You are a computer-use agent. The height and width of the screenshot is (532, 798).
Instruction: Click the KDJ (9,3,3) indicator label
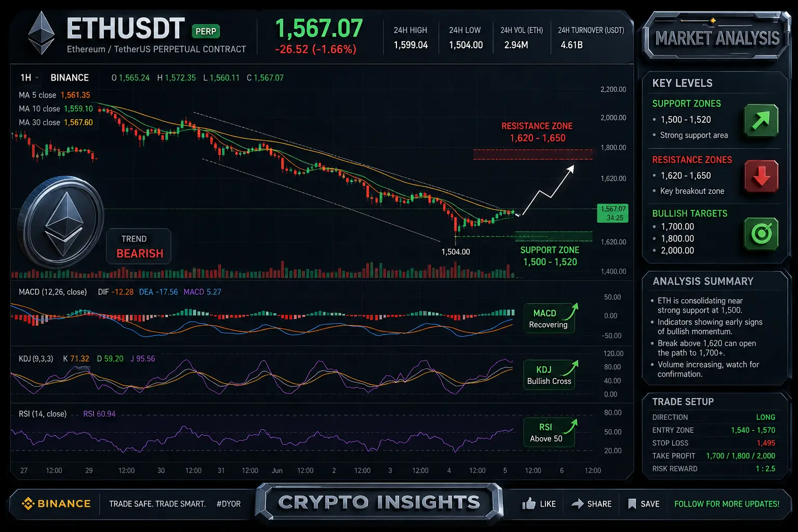point(36,359)
